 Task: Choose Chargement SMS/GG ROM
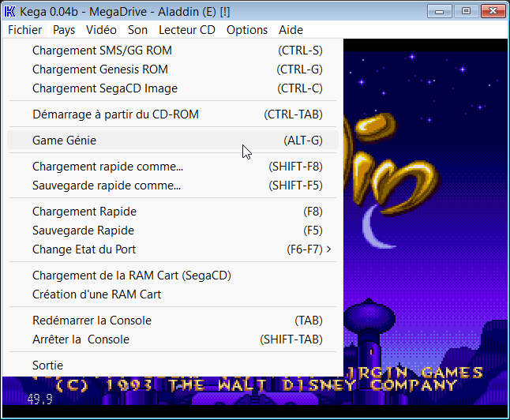point(173,51)
